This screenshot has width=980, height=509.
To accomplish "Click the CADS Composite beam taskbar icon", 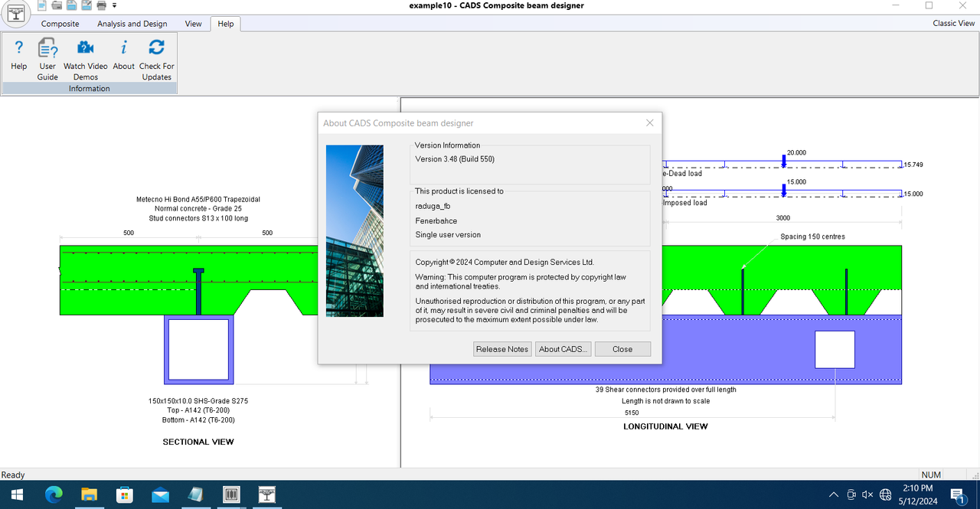I will [x=267, y=494].
